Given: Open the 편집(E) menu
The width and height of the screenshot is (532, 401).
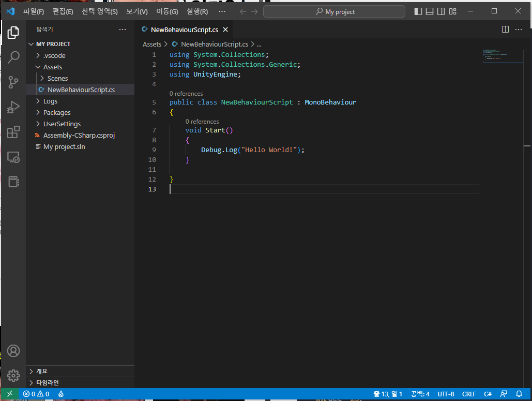Looking at the screenshot, I should point(63,11).
